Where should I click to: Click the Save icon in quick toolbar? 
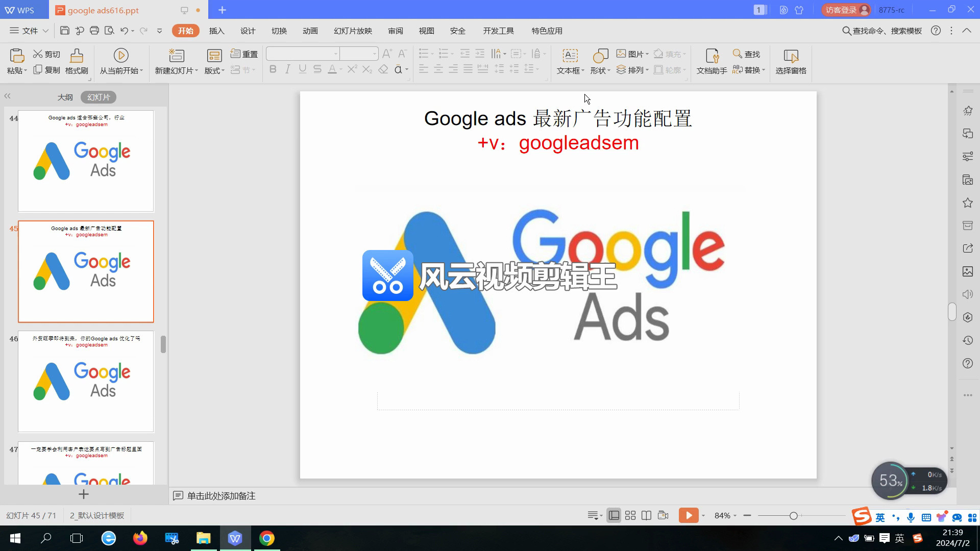pyautogui.click(x=64, y=31)
